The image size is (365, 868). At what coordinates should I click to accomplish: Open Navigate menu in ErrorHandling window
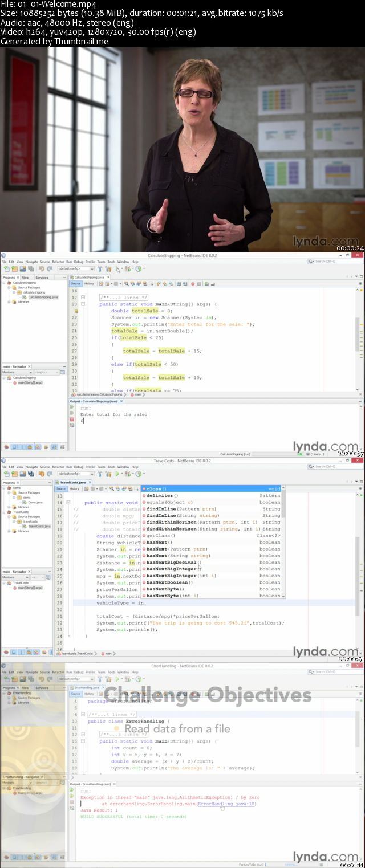(31, 673)
